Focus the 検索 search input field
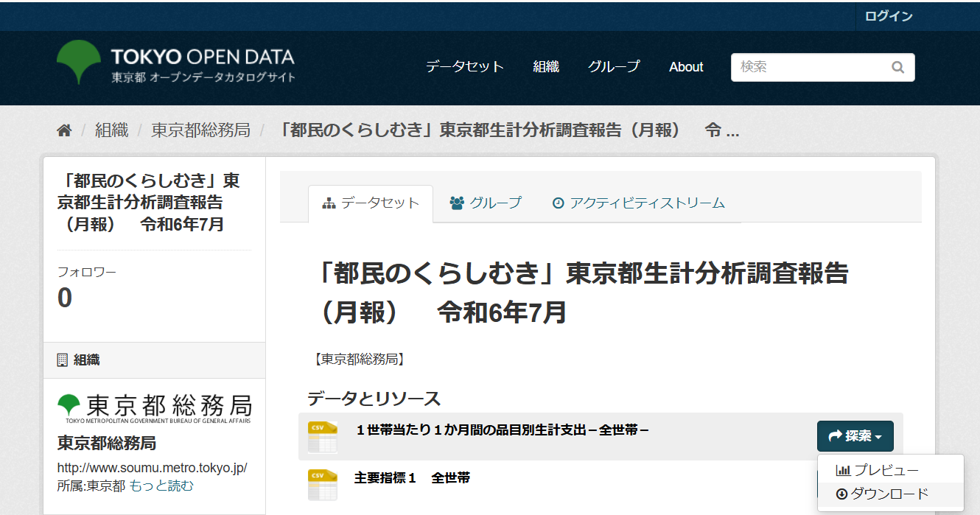Screen dimensions: 980x515 pos(823,67)
